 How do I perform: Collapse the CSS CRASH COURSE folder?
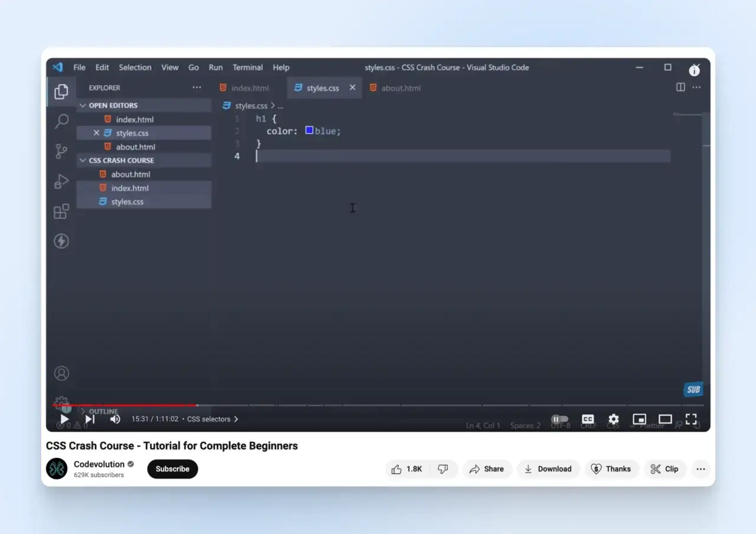(83, 160)
